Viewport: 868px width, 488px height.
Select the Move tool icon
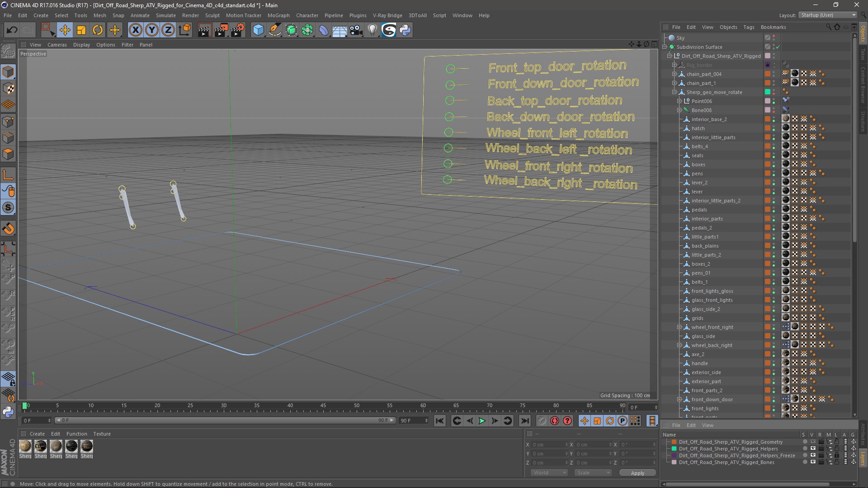pyautogui.click(x=65, y=30)
